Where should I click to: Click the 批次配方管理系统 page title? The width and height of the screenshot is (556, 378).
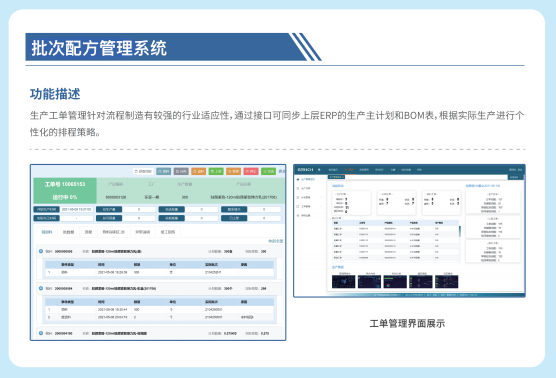pyautogui.click(x=99, y=48)
